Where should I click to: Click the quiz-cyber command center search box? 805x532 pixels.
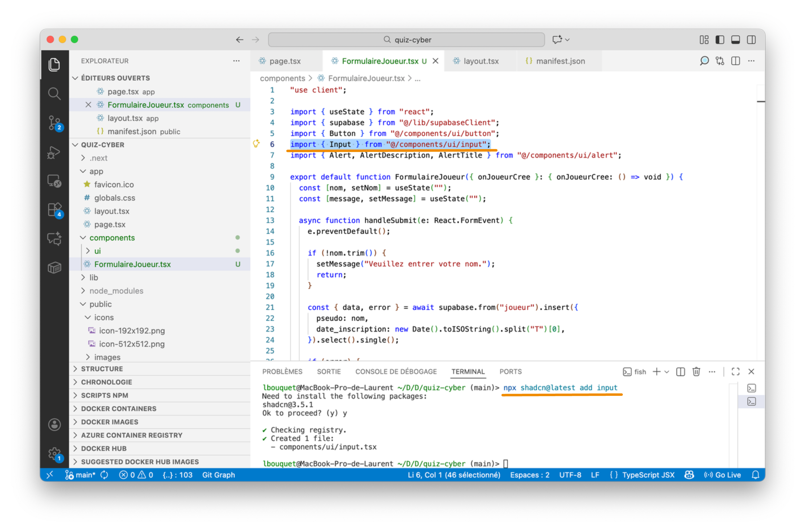pos(406,40)
